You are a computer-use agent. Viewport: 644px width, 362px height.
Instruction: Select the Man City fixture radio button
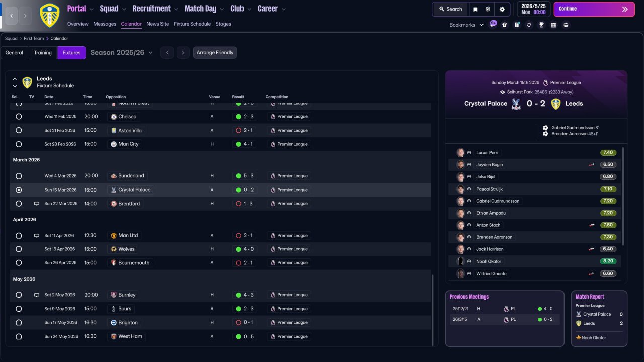point(19,144)
